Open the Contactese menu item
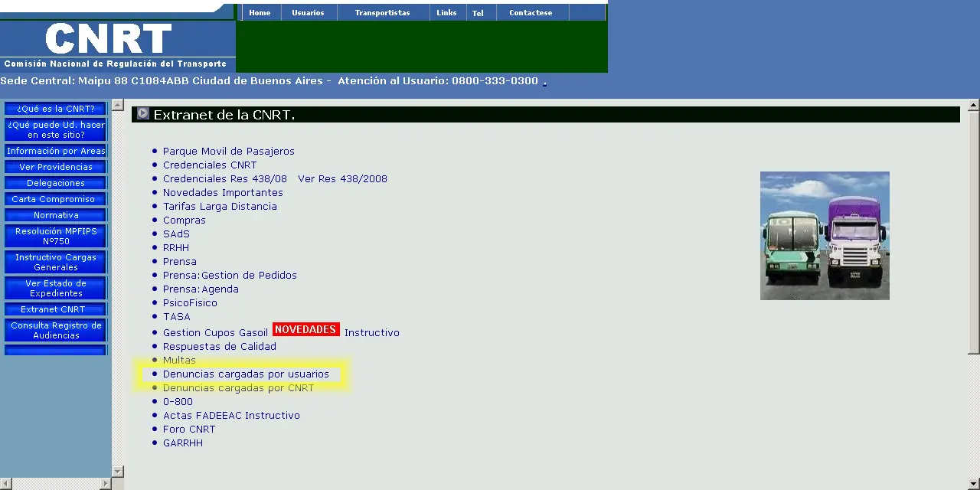The image size is (980, 490). [531, 12]
